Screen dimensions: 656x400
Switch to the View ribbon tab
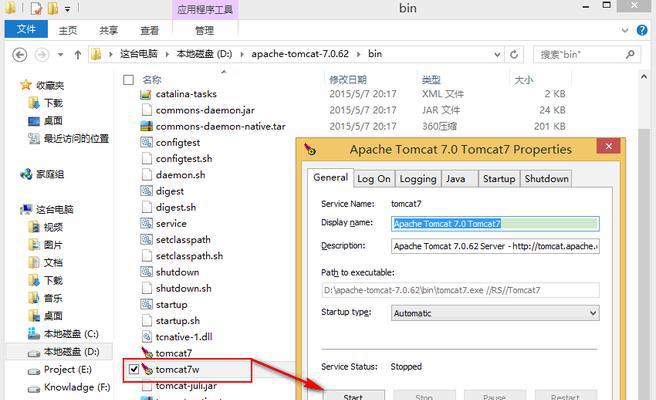149,30
